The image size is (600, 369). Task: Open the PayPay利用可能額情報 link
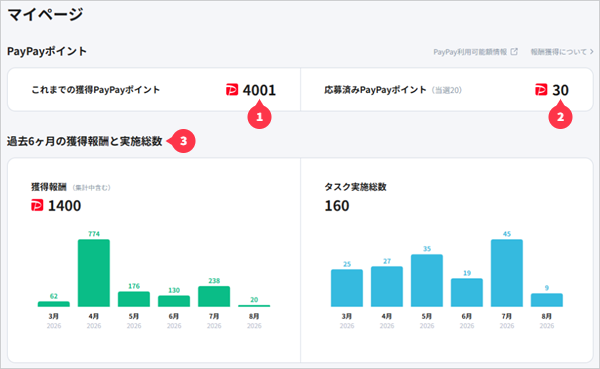(x=475, y=52)
